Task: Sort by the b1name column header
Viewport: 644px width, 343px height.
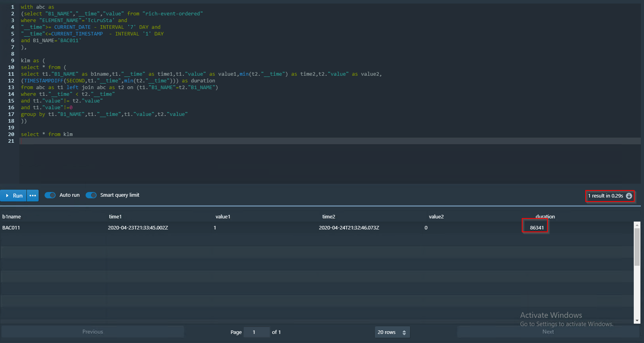Action: point(11,216)
